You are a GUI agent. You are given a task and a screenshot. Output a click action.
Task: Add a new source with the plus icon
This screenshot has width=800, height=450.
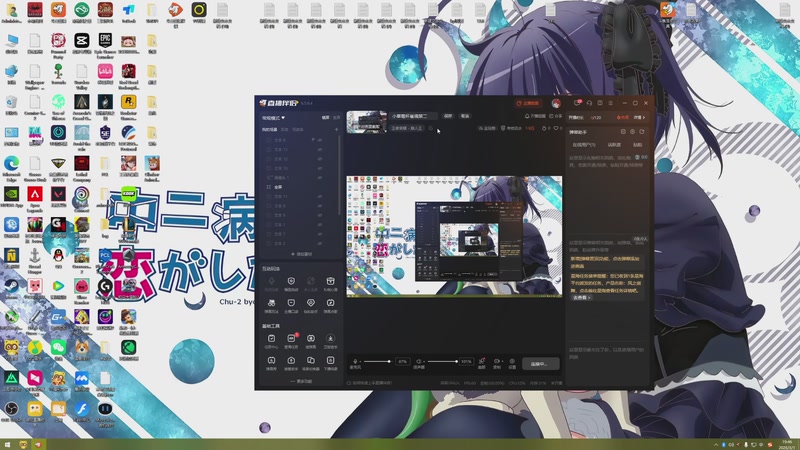336,130
